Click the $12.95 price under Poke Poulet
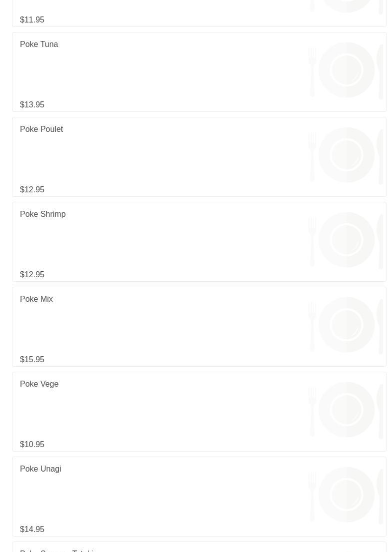This screenshot has height=552, width=392. pos(32,190)
